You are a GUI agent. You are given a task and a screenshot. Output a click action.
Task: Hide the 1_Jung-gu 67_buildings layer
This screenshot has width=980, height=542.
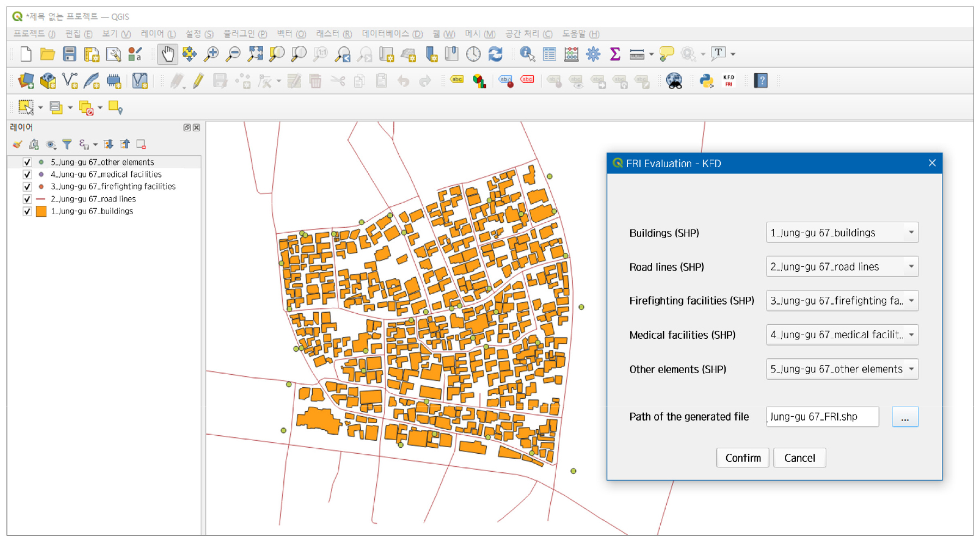tap(27, 211)
